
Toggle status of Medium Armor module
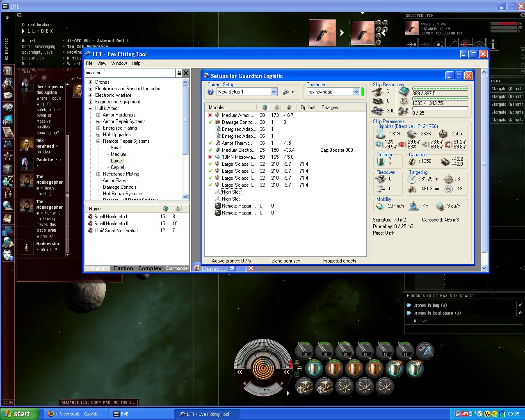(210, 115)
